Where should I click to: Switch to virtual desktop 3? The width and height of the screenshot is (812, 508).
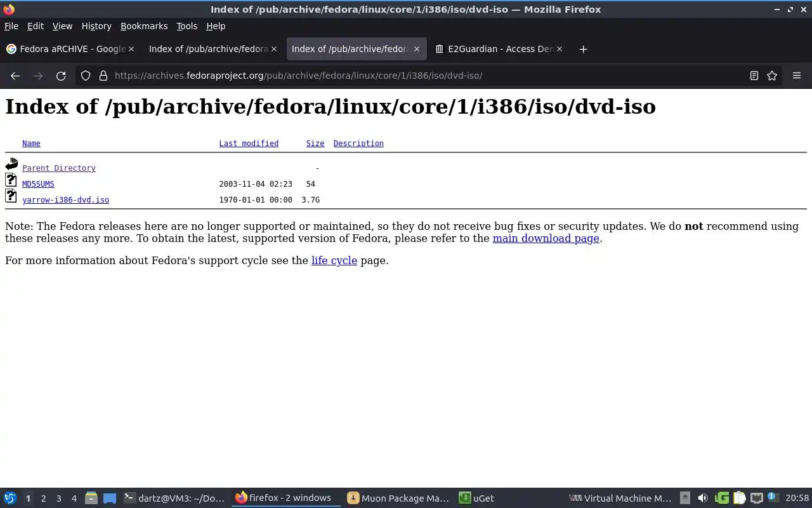(58, 498)
